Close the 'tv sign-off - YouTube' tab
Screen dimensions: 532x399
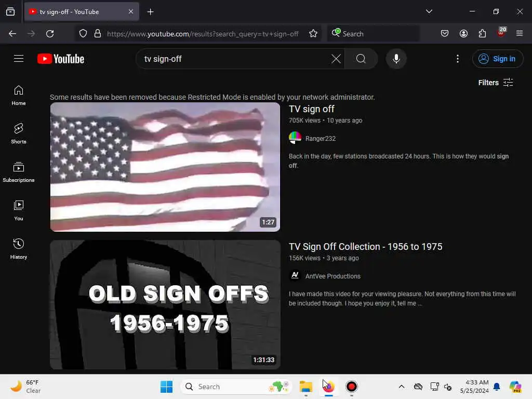coord(131,12)
